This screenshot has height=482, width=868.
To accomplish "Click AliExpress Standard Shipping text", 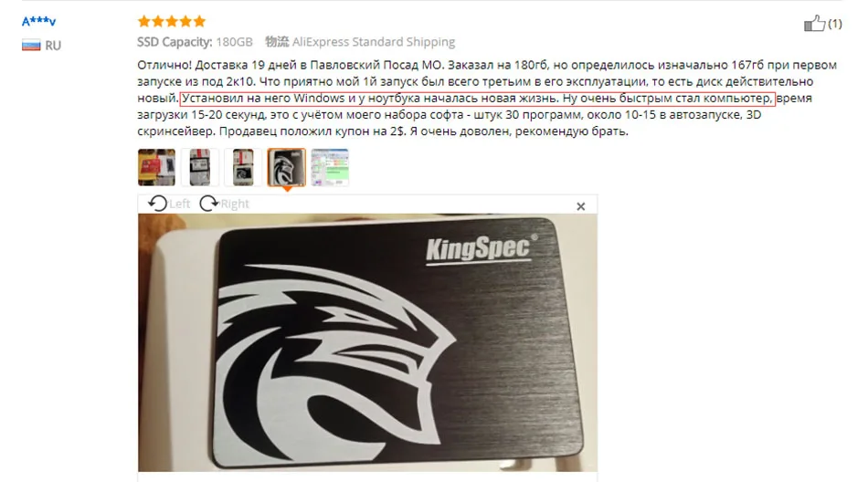I will (x=374, y=42).
